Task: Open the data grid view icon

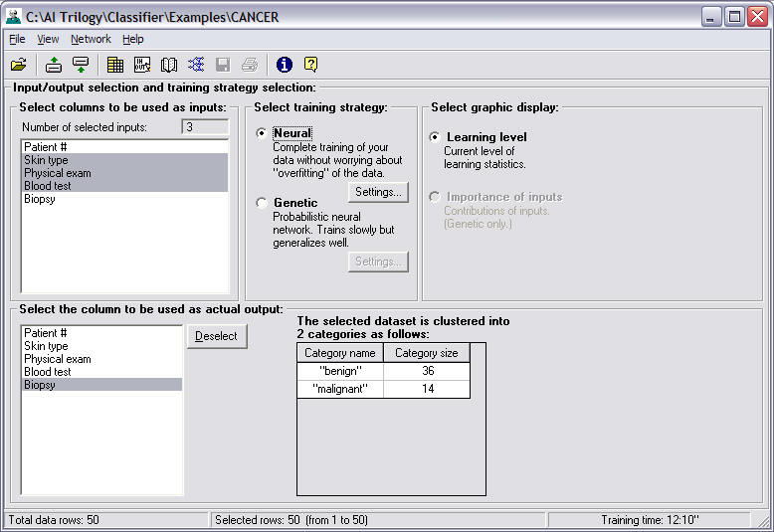Action: pos(115,65)
